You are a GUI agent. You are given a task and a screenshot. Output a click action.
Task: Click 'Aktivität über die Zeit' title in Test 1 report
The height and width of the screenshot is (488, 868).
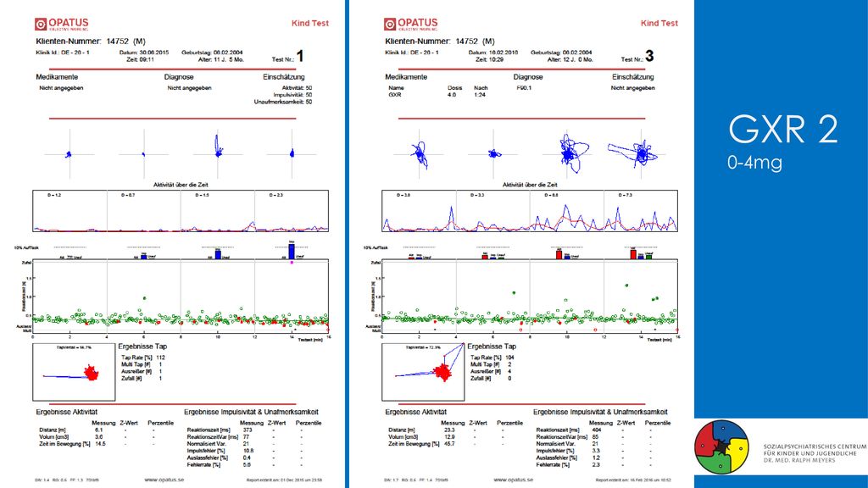click(181, 185)
